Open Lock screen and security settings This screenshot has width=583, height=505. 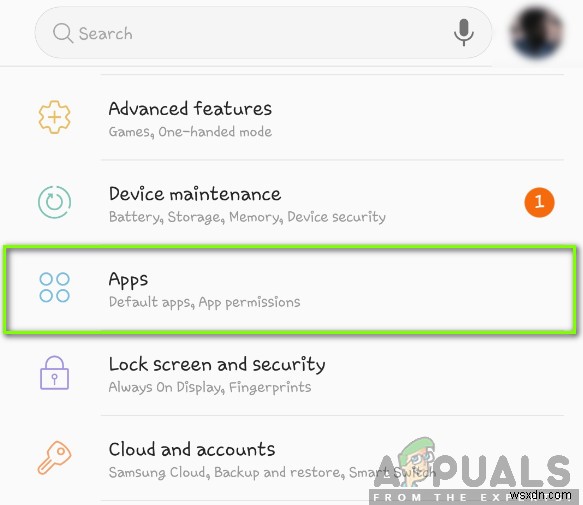tap(292, 373)
